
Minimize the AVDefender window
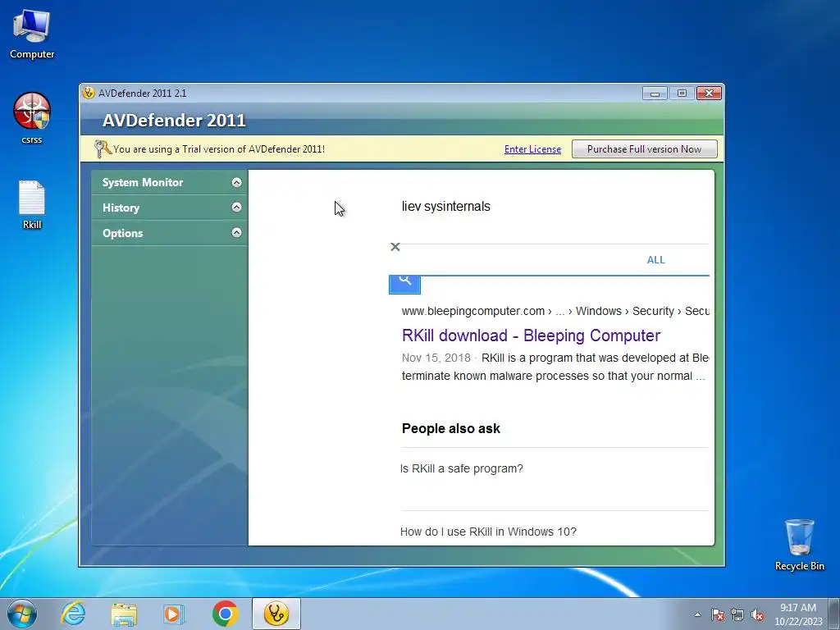tap(655, 94)
